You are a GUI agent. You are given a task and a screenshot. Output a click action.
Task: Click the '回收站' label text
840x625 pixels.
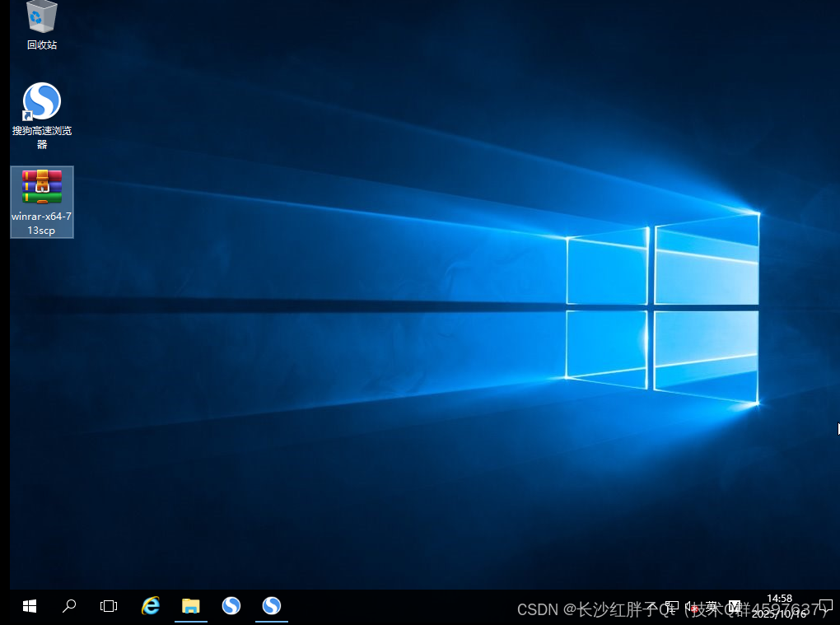coord(42,45)
